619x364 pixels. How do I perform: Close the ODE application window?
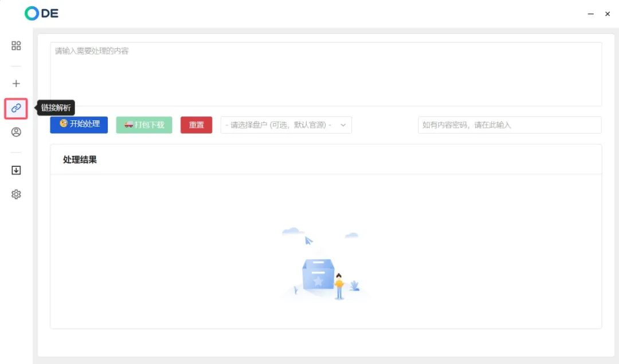click(608, 14)
